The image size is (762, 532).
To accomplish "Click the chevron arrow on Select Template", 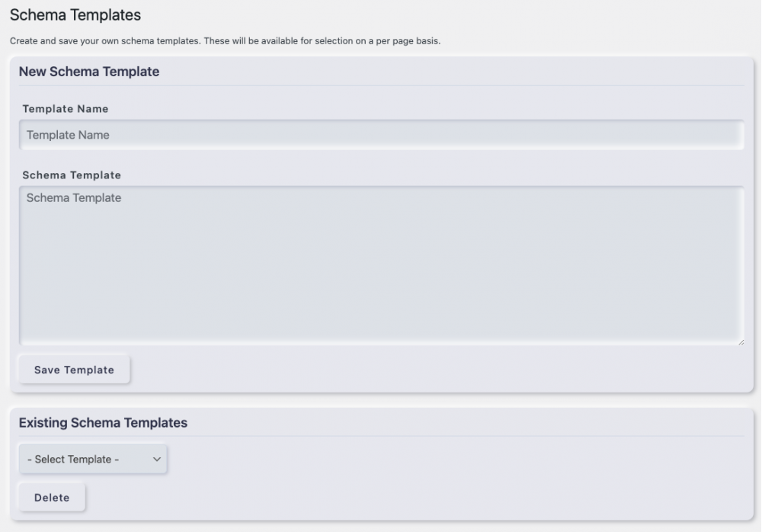I will pos(157,460).
